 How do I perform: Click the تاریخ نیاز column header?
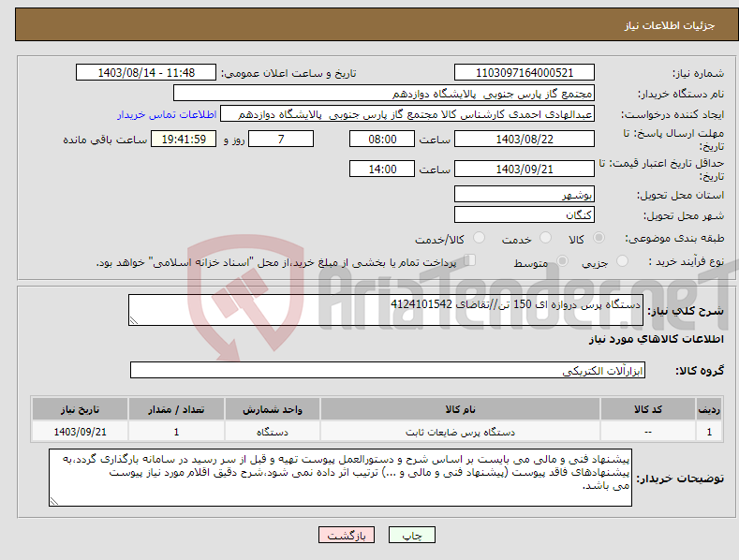[81, 409]
